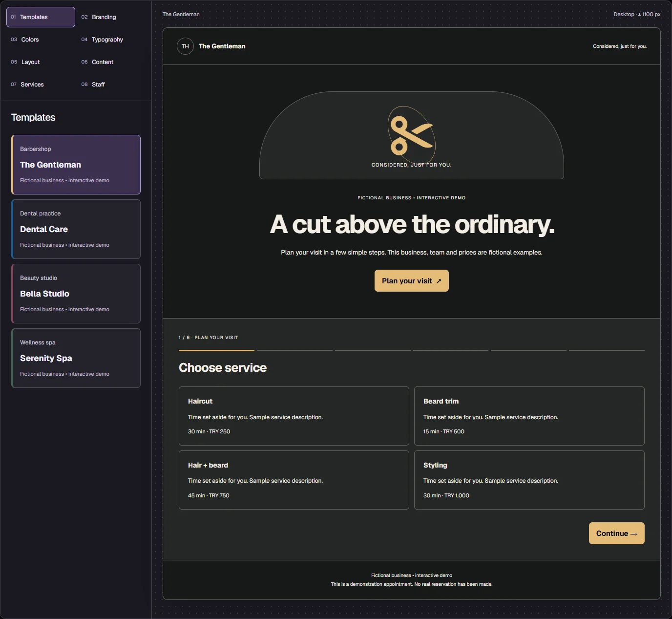The height and width of the screenshot is (619, 672).
Task: Click 'Considered, just for you.' header tagline
Action: [620, 46]
